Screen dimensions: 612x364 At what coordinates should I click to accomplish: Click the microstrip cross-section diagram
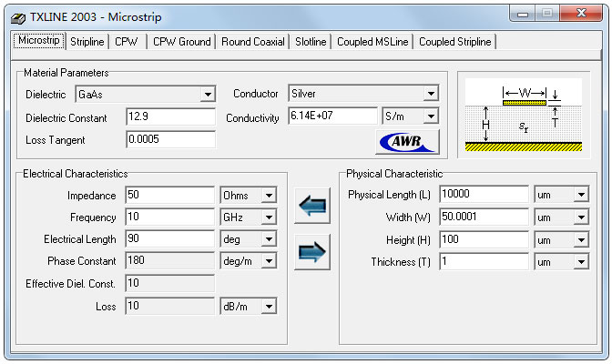[524, 115]
